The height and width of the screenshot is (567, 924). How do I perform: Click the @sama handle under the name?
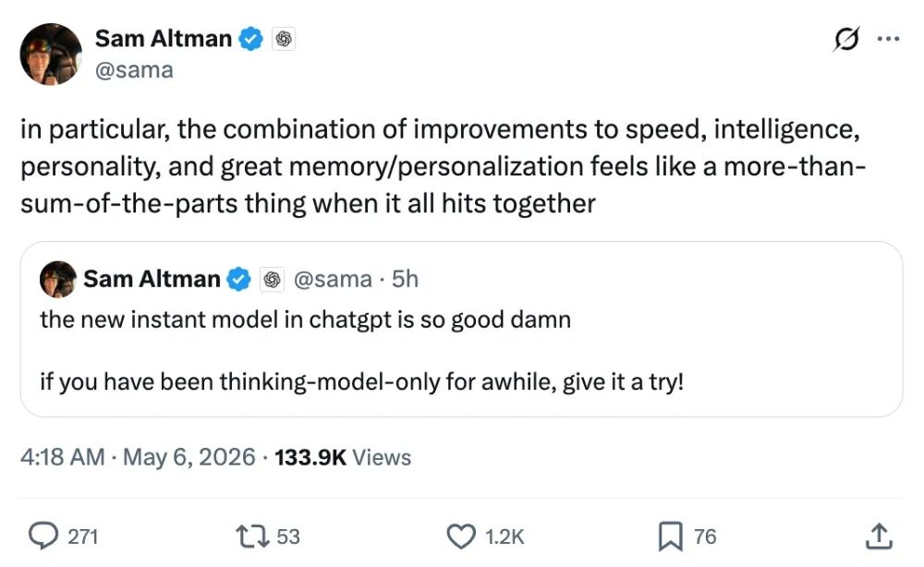click(x=134, y=70)
